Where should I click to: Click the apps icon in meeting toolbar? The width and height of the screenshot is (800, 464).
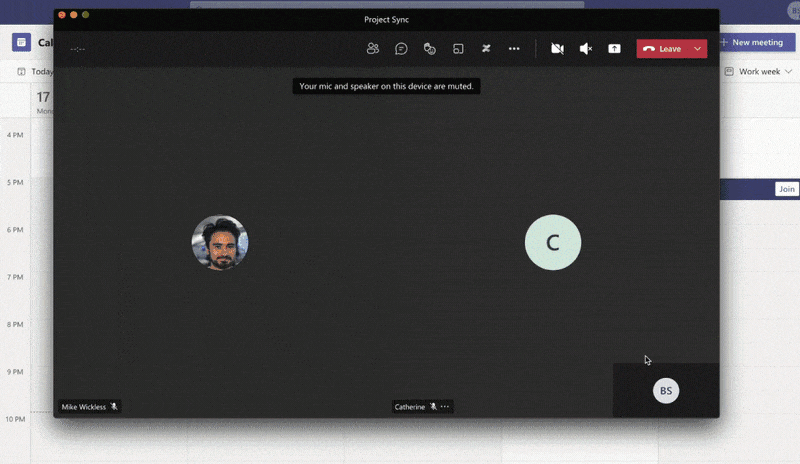(486, 48)
